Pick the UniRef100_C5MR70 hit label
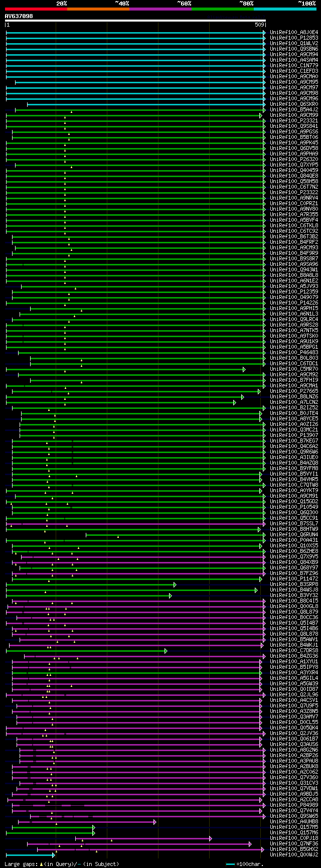Viewport: 321px width, 868px height. tap(294, 369)
